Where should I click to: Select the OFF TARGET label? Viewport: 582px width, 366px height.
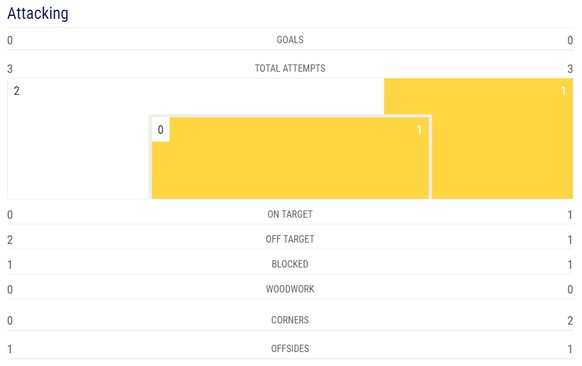pos(290,239)
